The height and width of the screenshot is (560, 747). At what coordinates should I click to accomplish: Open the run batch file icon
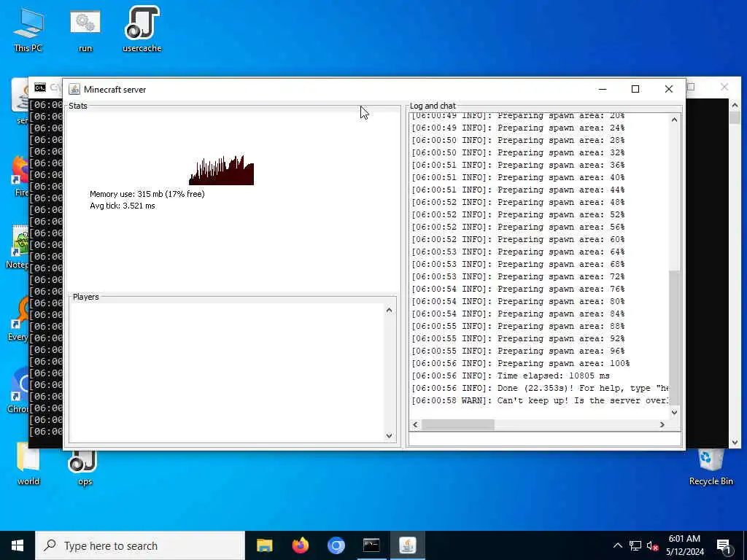point(85,29)
